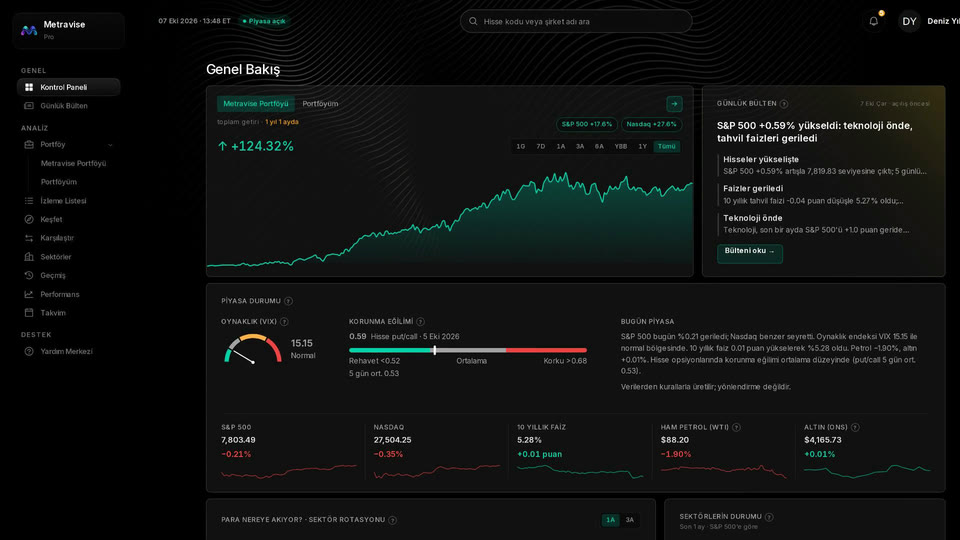Click the Nasdaq sparkline card

tap(437, 452)
